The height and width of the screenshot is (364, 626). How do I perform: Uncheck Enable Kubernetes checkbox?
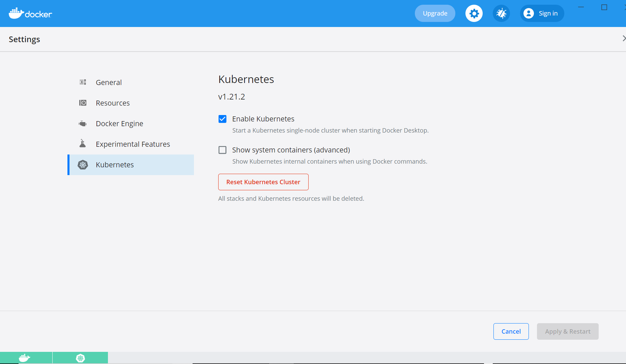tap(222, 119)
